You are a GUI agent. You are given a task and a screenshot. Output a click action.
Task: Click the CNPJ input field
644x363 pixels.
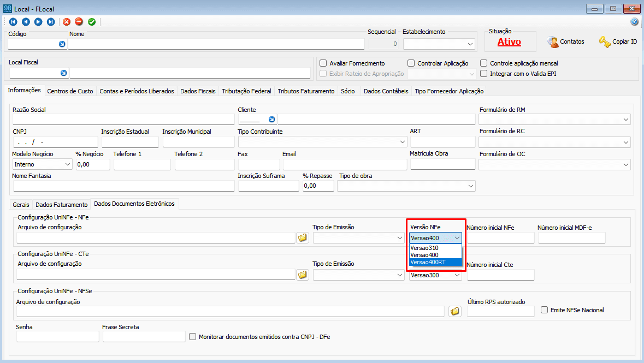[x=56, y=142]
